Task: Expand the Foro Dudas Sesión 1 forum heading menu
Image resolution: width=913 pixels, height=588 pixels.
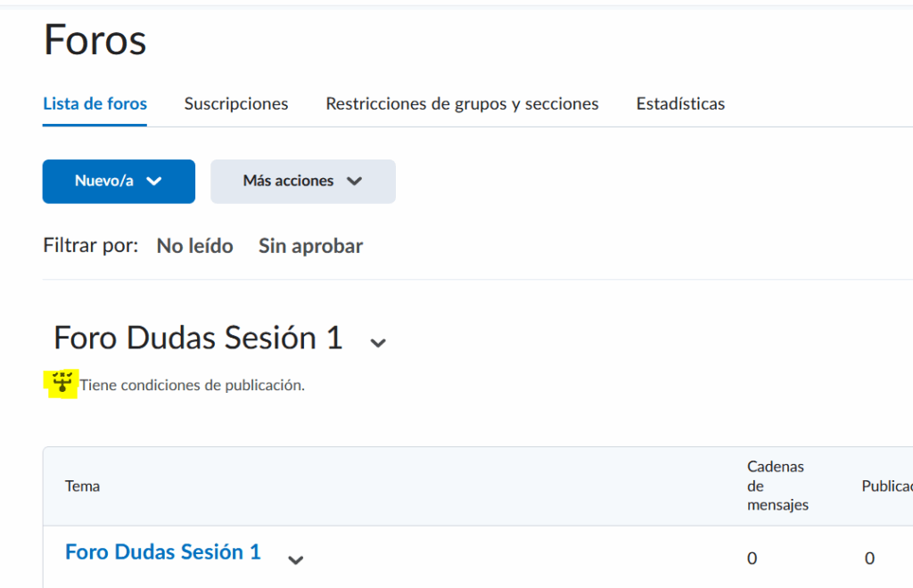Action: 378,343
